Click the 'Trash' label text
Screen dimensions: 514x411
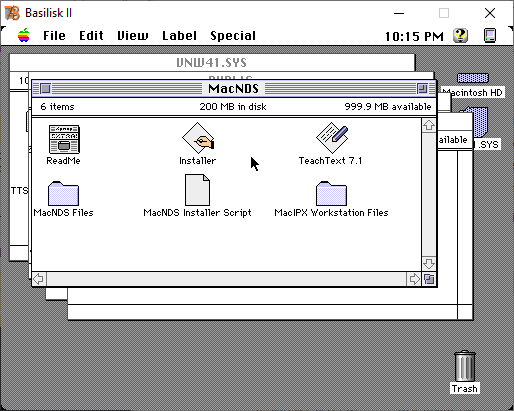coord(465,389)
